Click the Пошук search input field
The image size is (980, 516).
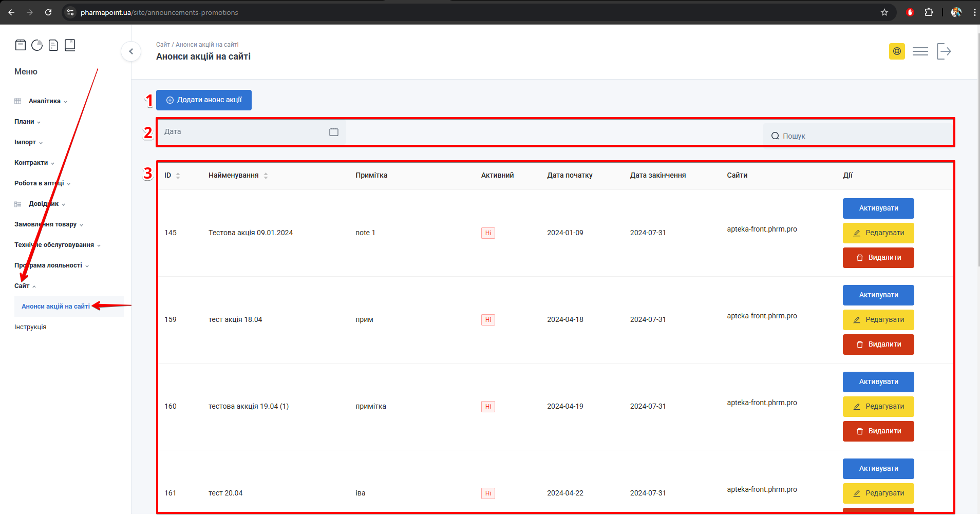[x=858, y=136]
